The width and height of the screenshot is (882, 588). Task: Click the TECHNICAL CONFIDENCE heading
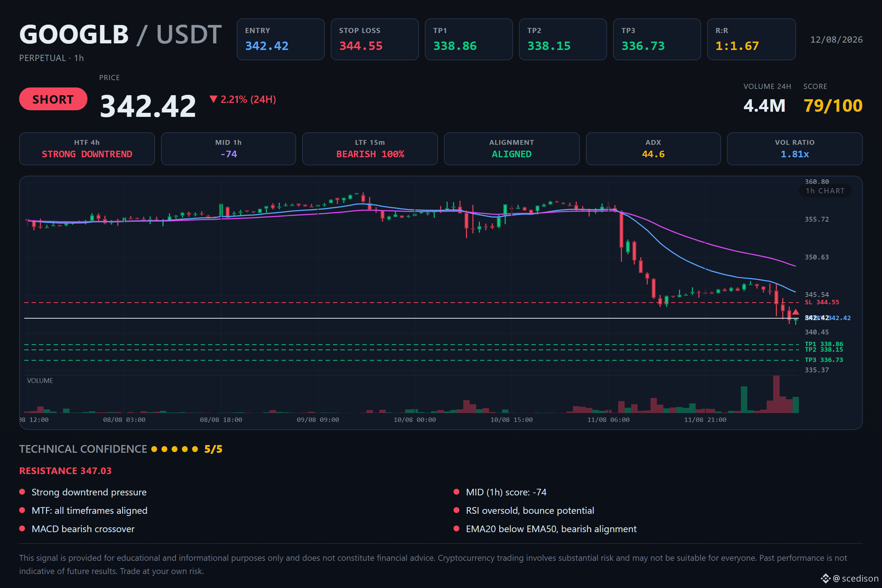click(x=83, y=449)
